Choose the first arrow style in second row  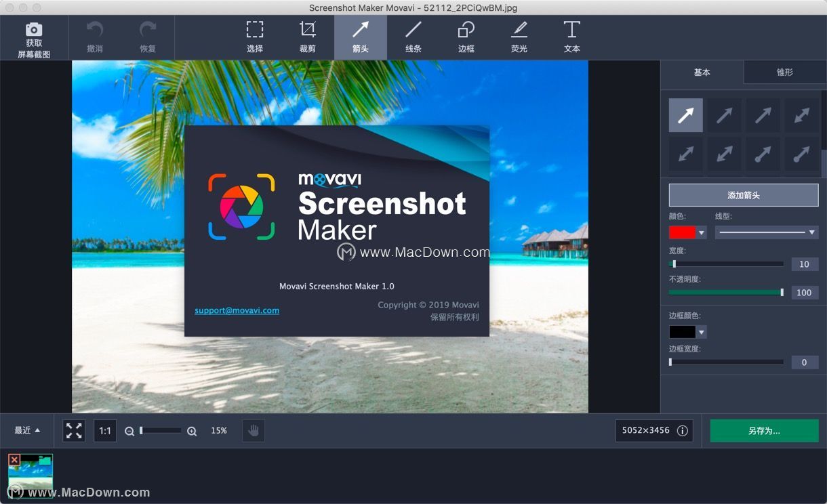click(x=686, y=154)
